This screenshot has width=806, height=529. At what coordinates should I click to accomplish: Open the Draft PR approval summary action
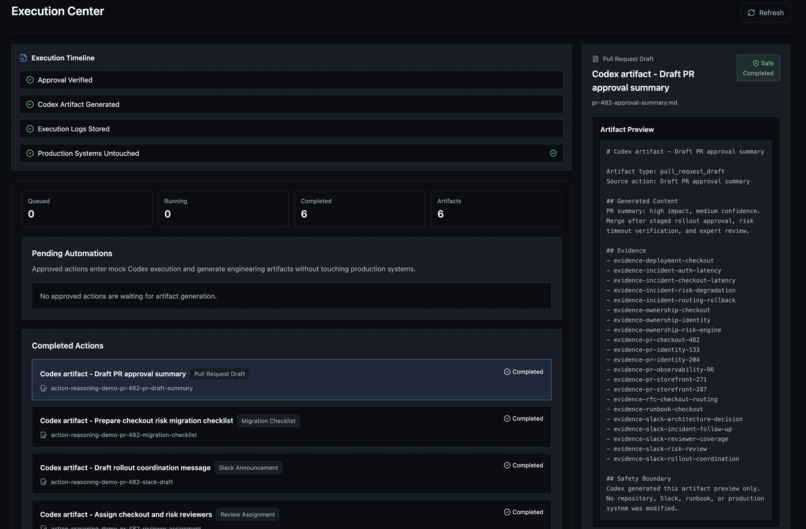point(291,380)
